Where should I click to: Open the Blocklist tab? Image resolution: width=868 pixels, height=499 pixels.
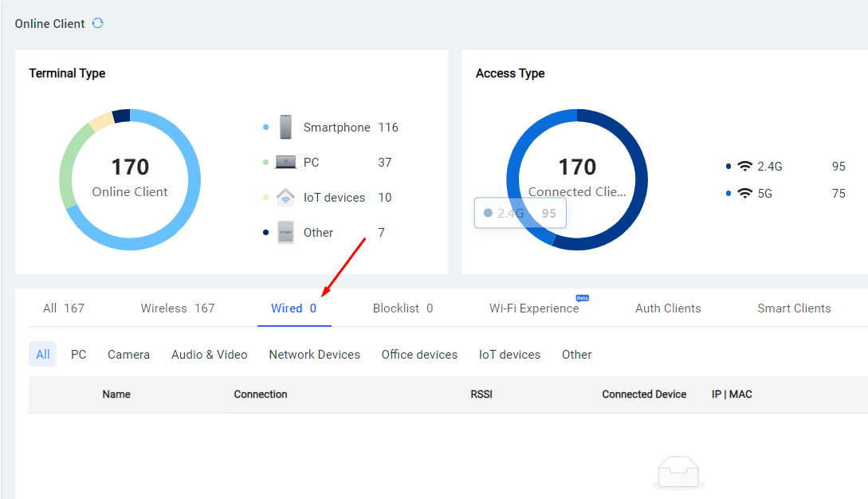click(403, 308)
